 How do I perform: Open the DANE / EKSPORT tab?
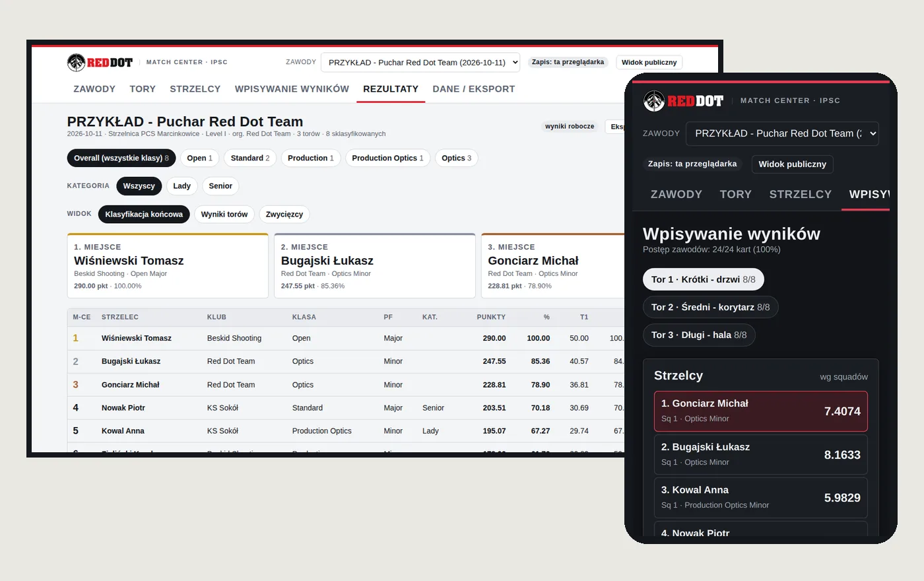coord(474,88)
